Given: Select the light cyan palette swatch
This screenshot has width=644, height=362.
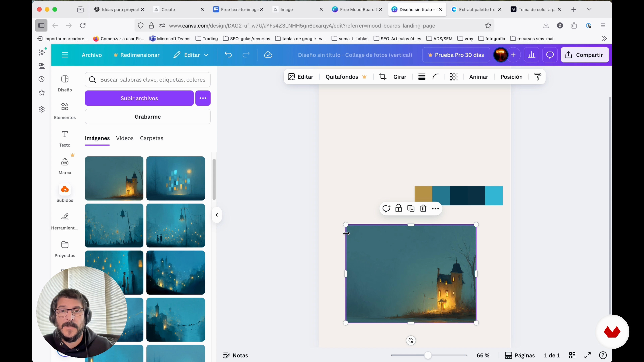Looking at the screenshot, I should (x=494, y=196).
